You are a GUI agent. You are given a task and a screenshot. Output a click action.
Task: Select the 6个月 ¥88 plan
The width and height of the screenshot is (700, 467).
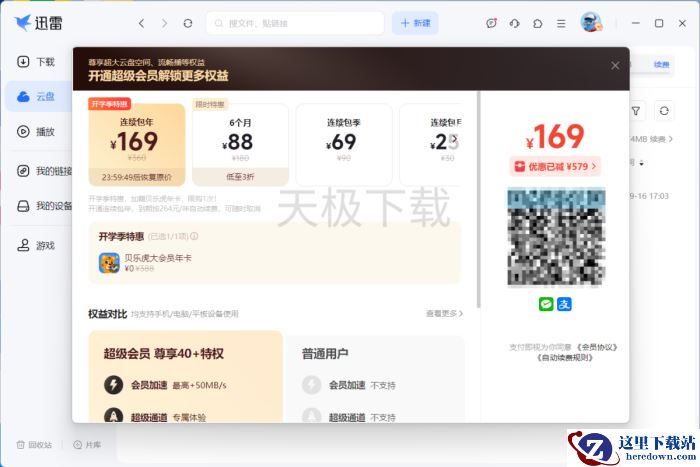click(x=240, y=145)
